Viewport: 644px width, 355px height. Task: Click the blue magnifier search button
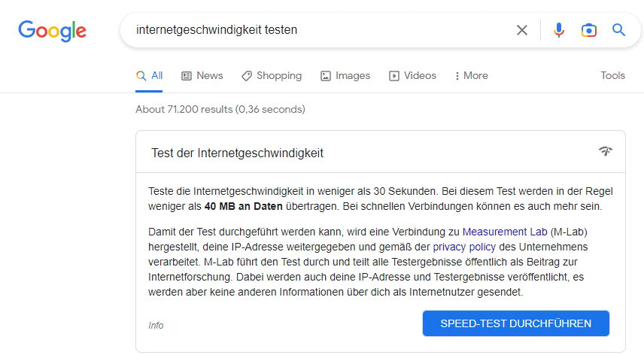[618, 30]
